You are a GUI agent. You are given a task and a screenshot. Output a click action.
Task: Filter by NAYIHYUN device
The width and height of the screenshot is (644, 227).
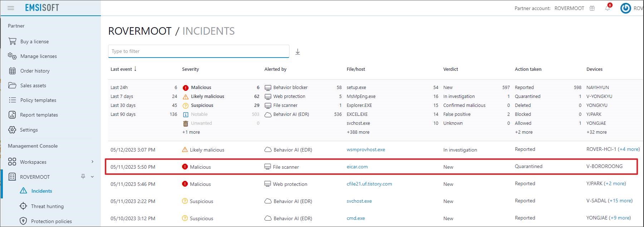point(597,88)
